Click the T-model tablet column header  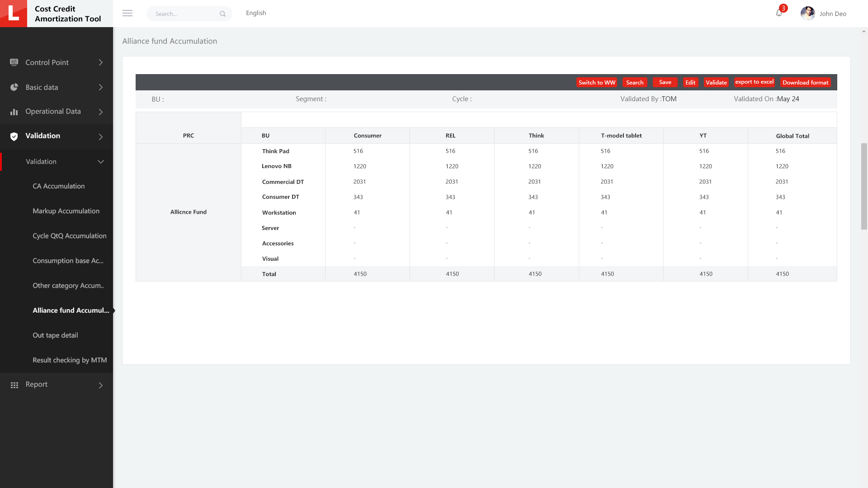(621, 136)
